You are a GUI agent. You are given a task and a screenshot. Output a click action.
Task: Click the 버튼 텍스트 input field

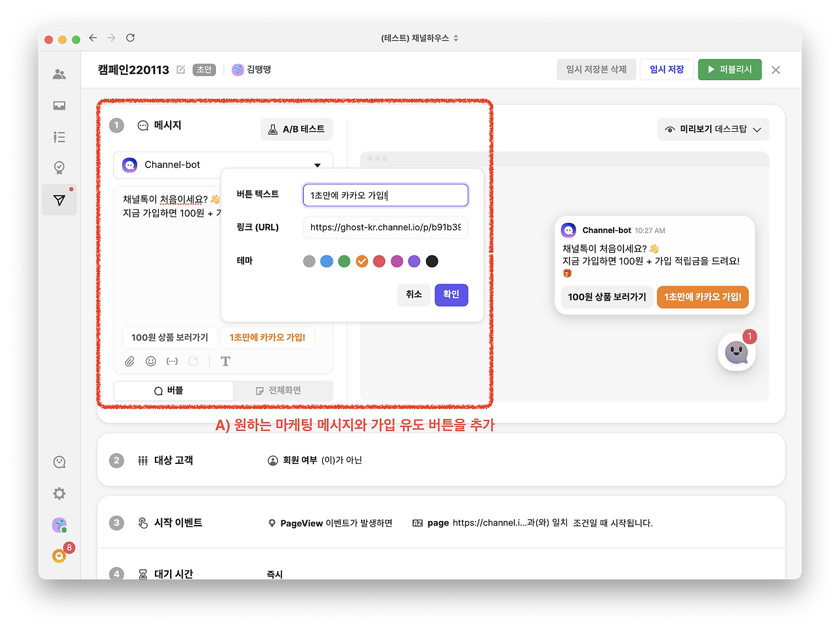[386, 195]
